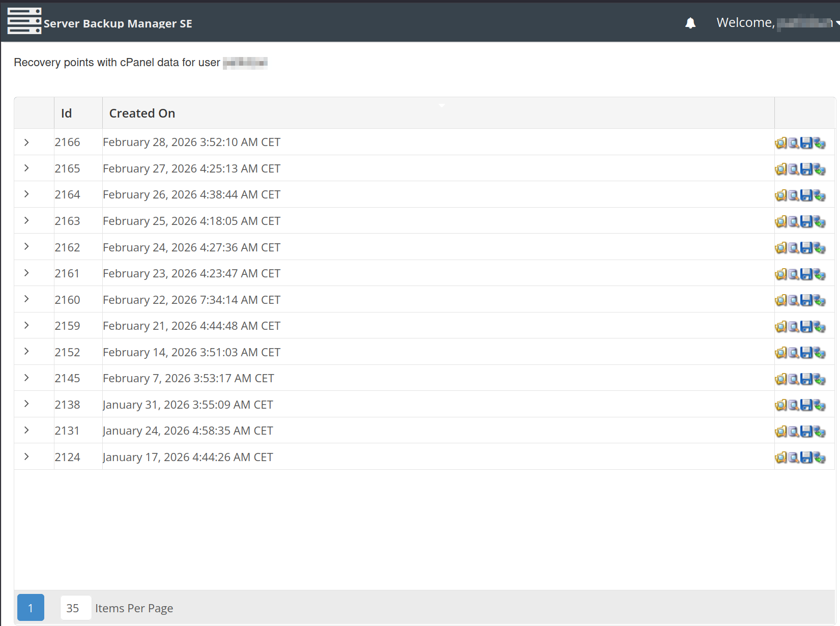This screenshot has width=840, height=626.
Task: Browse files for February 22 recovery point
Action: (780, 300)
